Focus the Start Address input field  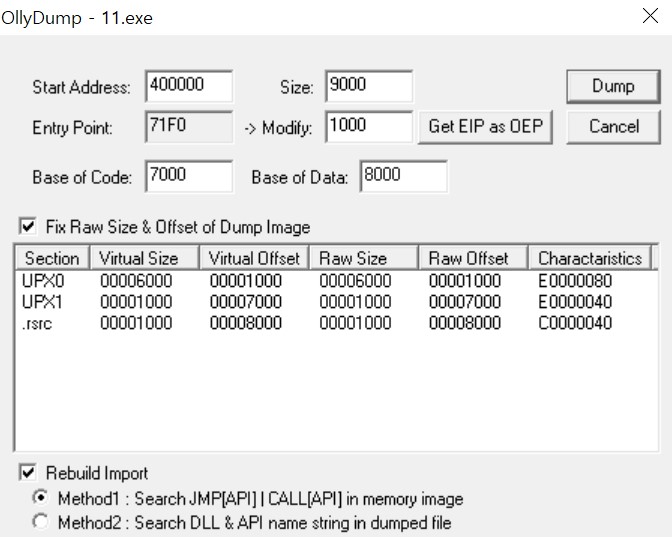[x=189, y=86]
